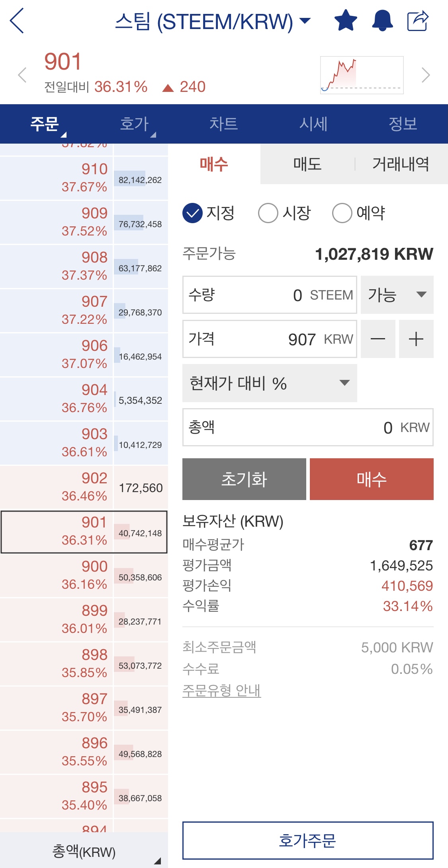Tap the back arrow icon
The height and width of the screenshot is (868, 448).
[x=17, y=21]
